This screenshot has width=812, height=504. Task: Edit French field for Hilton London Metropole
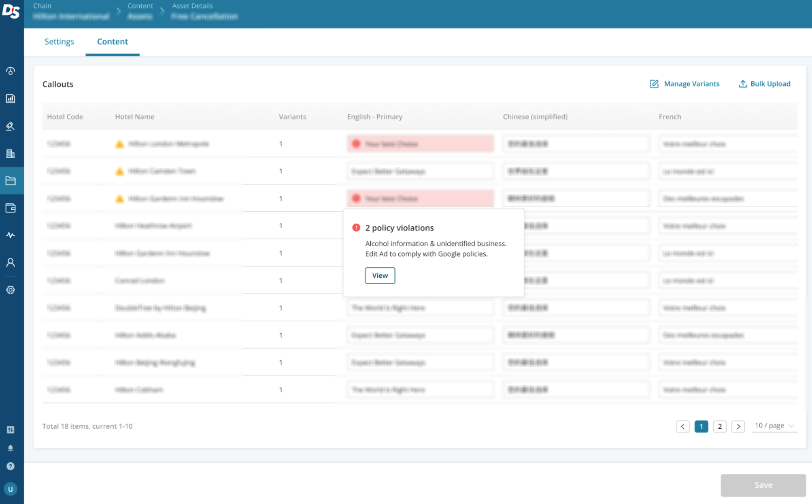point(728,144)
